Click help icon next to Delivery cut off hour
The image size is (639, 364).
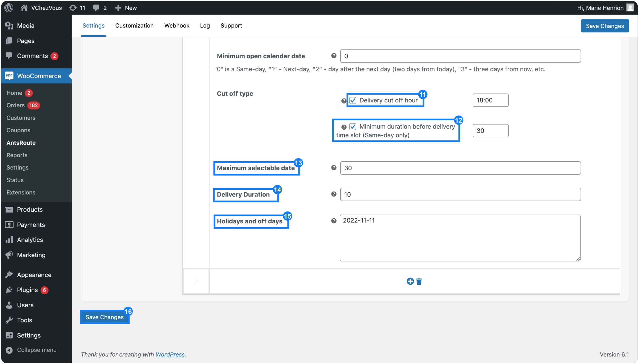344,101
